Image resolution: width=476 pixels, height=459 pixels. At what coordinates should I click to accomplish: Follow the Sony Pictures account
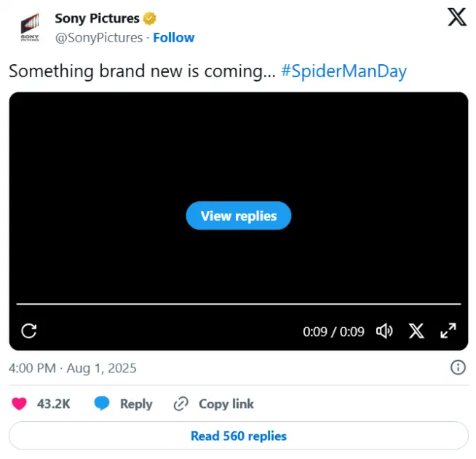pos(174,37)
